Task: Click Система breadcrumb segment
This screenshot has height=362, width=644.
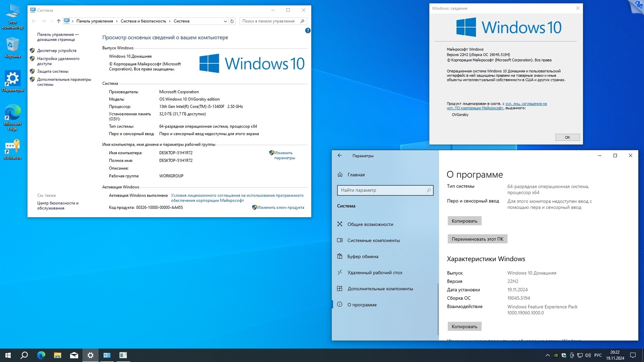Action: point(182,21)
